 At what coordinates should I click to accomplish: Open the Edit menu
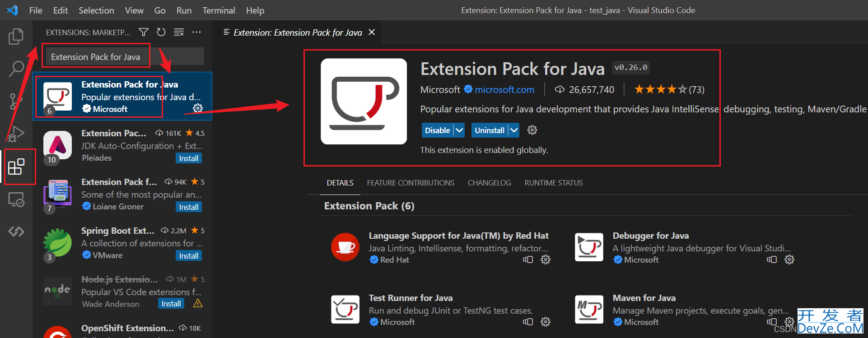(x=61, y=10)
